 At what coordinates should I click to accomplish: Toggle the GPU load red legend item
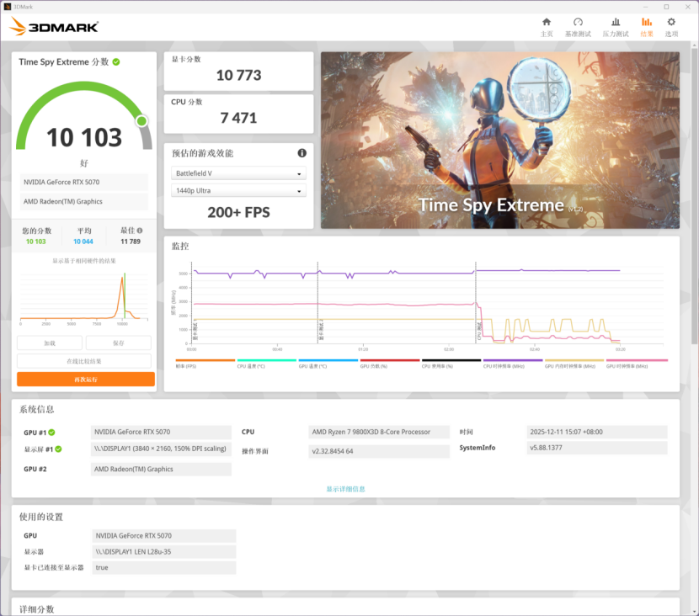tap(390, 363)
